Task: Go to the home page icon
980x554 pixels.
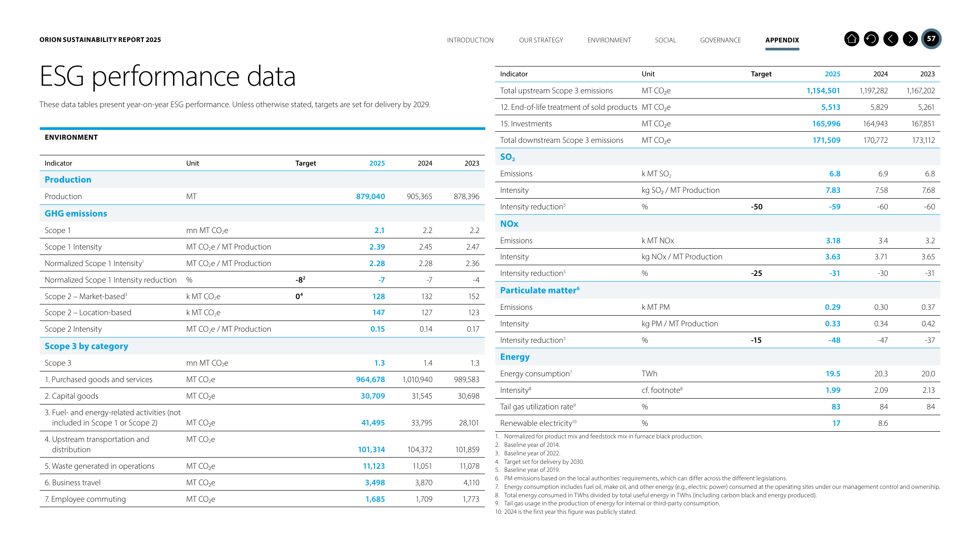Action: coord(852,39)
